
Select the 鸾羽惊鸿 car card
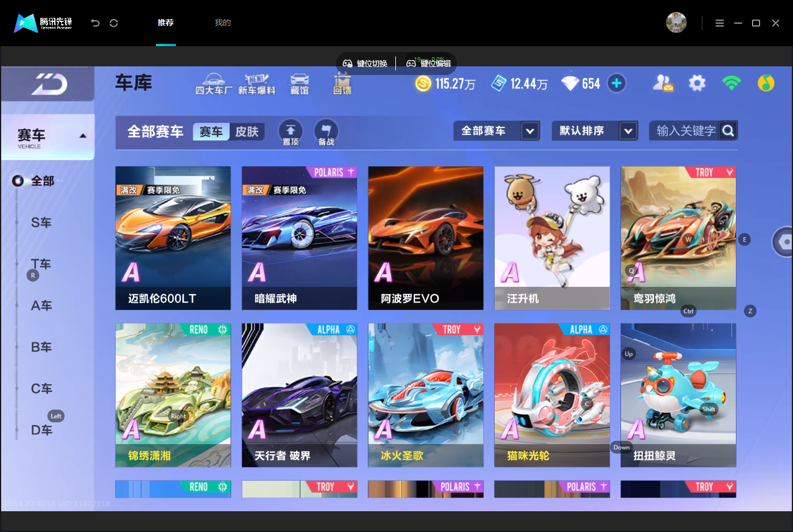coord(679,238)
